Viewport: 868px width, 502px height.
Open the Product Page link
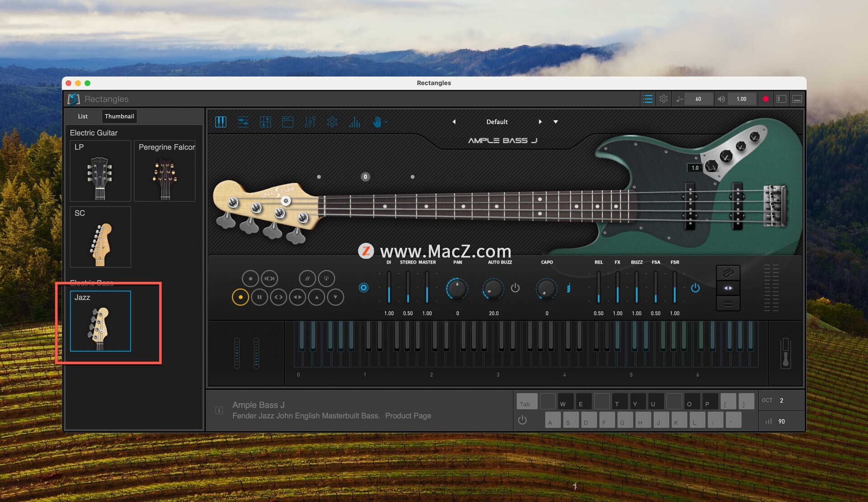[x=408, y=416]
